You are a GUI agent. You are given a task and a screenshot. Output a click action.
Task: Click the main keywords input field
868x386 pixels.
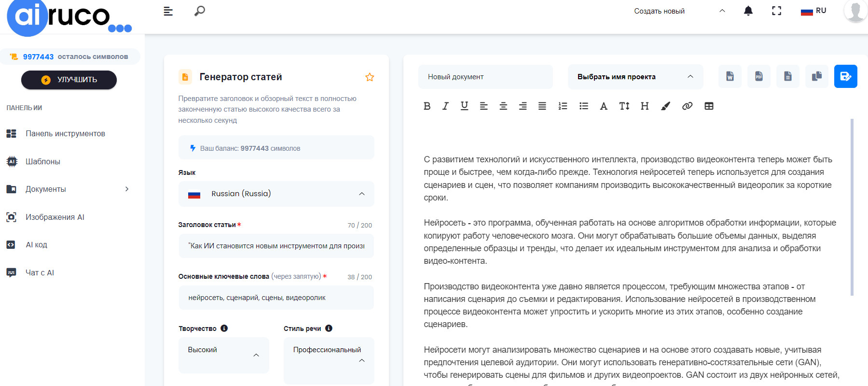coord(276,298)
